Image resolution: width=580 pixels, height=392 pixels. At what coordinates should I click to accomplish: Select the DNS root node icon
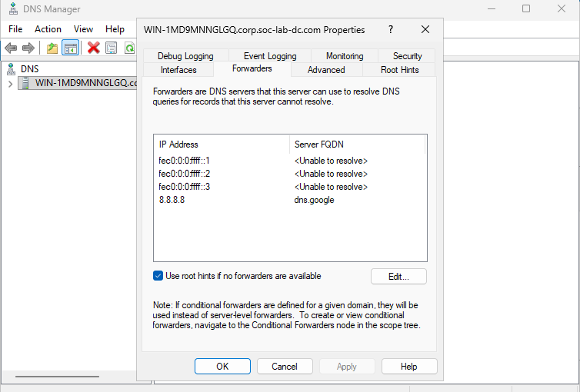(x=11, y=69)
